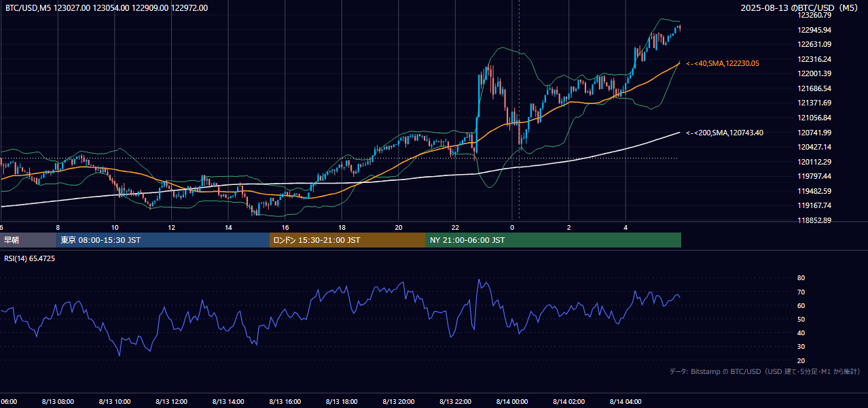Click the 8/14 02:00 bottom time label
The height and width of the screenshot is (408, 868).
tap(569, 402)
